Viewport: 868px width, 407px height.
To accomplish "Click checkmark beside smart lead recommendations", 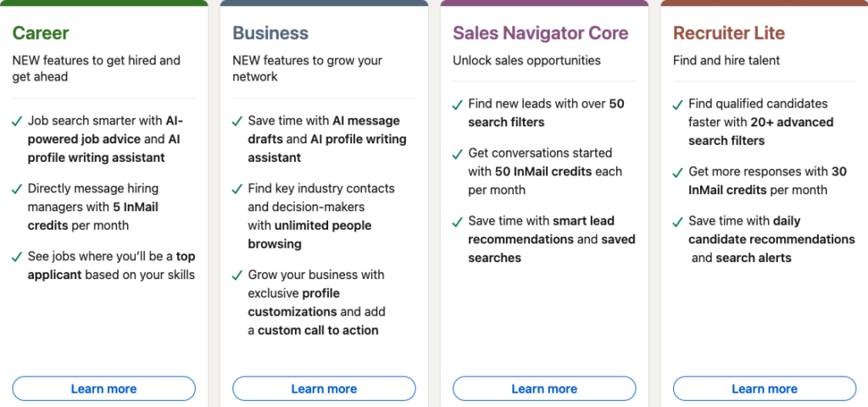I will pyautogui.click(x=458, y=221).
